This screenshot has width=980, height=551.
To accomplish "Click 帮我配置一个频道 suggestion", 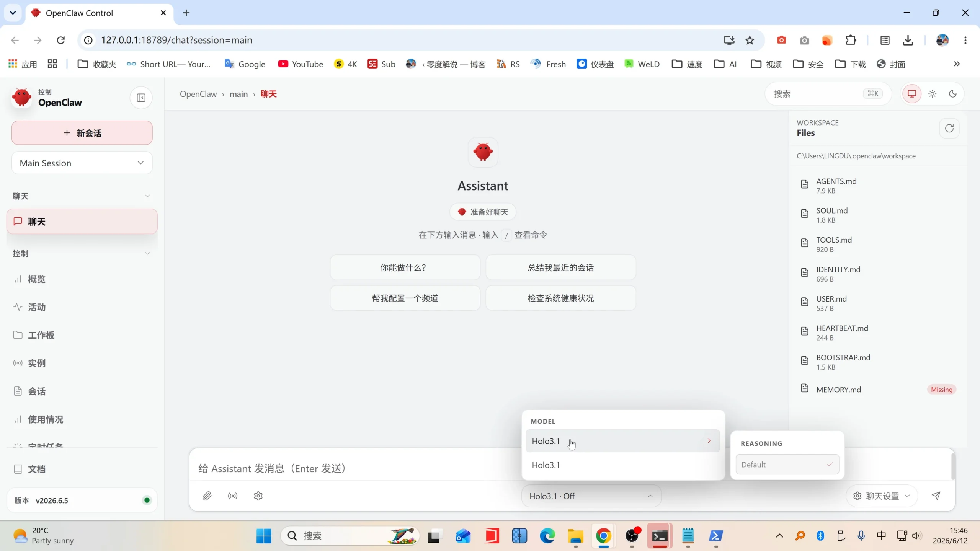I will 405,298.
